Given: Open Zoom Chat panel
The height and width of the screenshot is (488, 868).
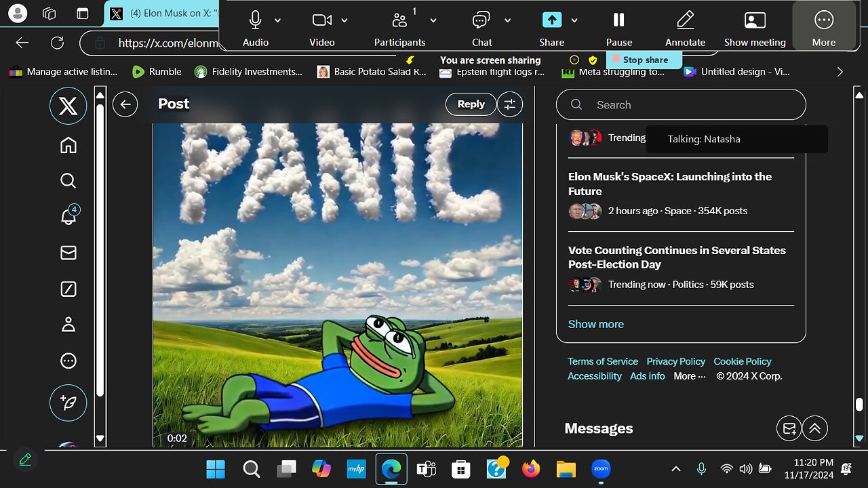Looking at the screenshot, I should tap(481, 27).
